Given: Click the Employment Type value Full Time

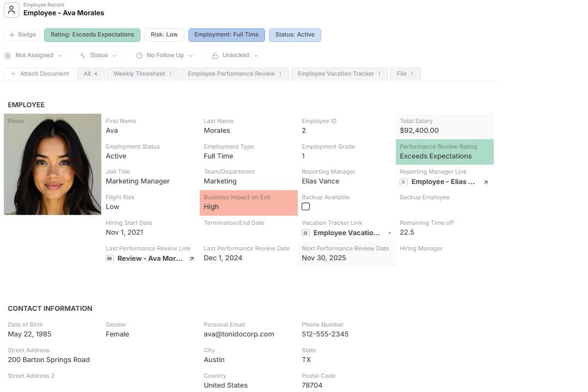Looking at the screenshot, I should pyautogui.click(x=218, y=156).
